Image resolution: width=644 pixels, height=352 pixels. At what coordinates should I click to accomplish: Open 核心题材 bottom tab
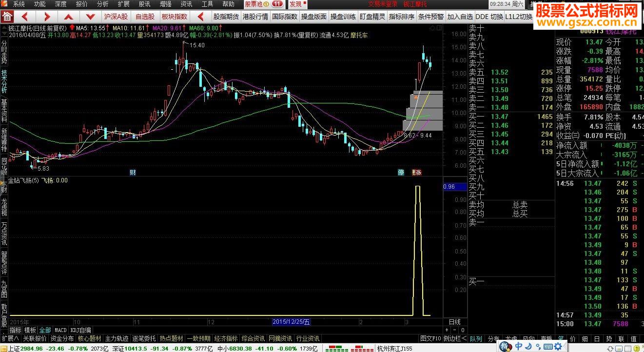pos(90,338)
